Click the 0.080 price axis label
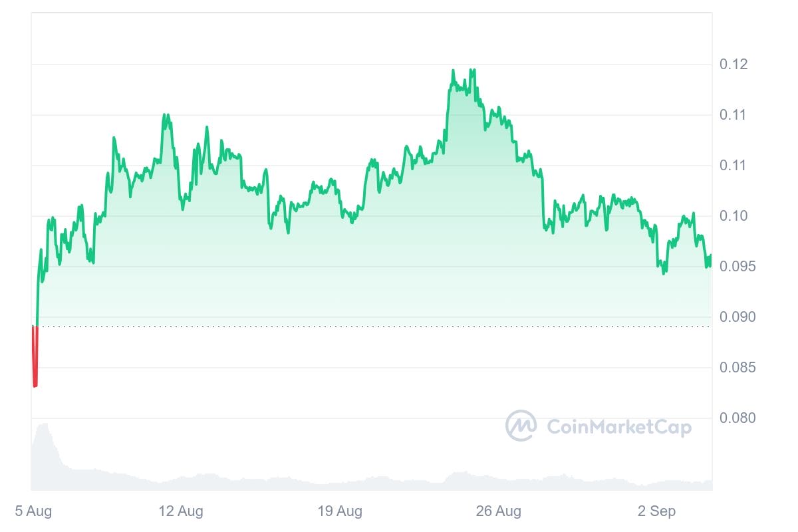The image size is (798, 532). click(x=737, y=418)
